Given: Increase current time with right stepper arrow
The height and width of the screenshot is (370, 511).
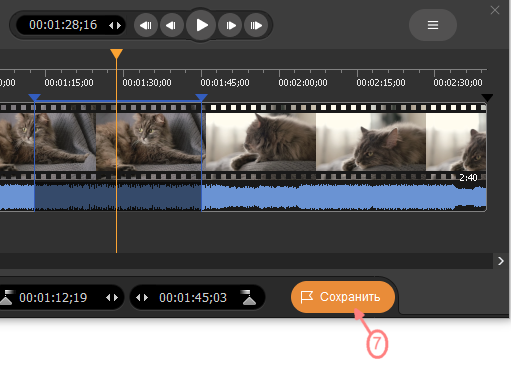Looking at the screenshot, I should point(119,25).
